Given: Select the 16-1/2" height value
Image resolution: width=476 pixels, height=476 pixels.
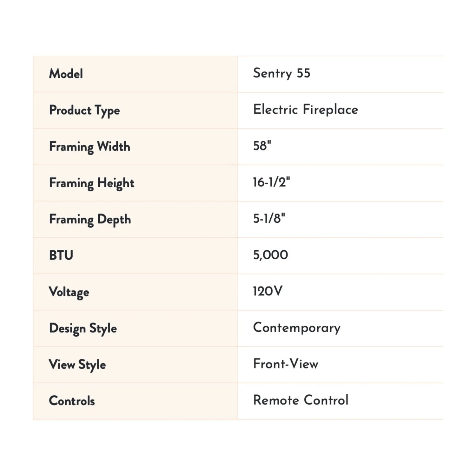Looking at the screenshot, I should (x=271, y=182).
